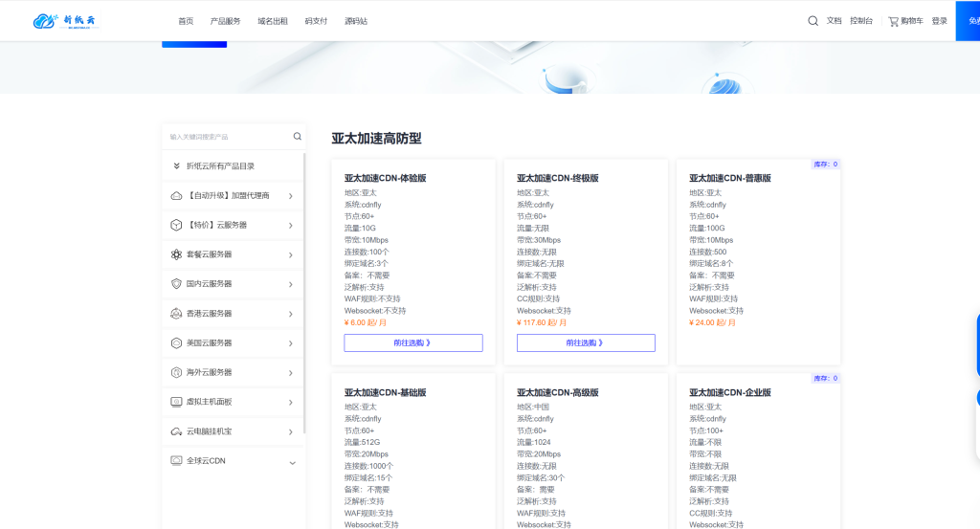The height and width of the screenshot is (529, 980).
Task: Click the double-chevron icon beside 折纸云所有产品目录
Action: [176, 166]
